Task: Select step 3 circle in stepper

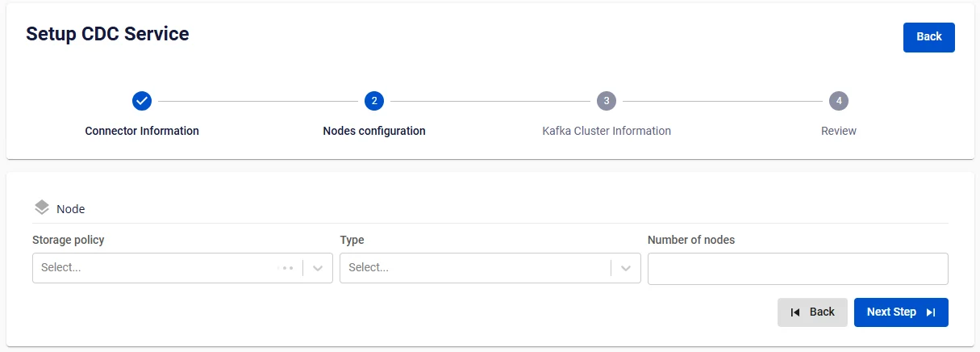Action: pos(607,101)
